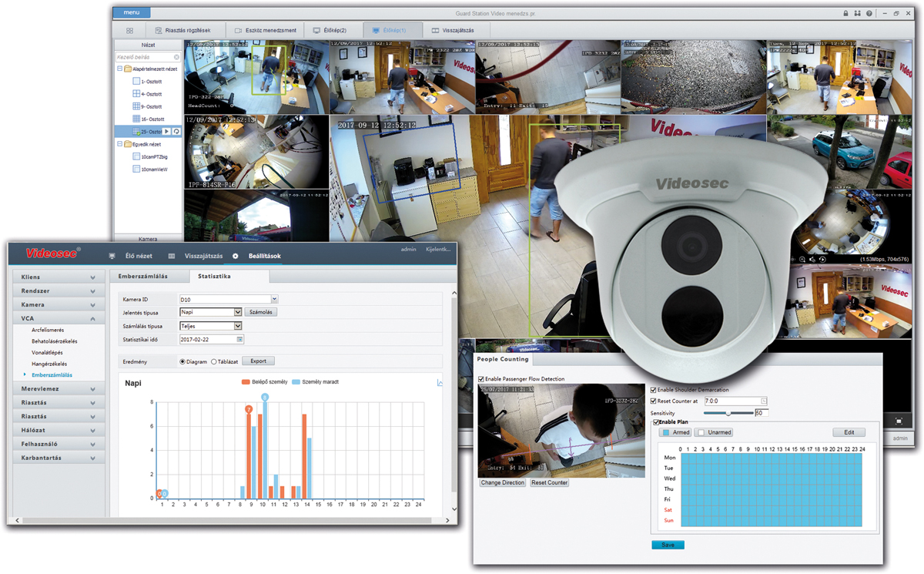
Task: Open time picker icon in Reset Counter field
Action: coord(764,401)
